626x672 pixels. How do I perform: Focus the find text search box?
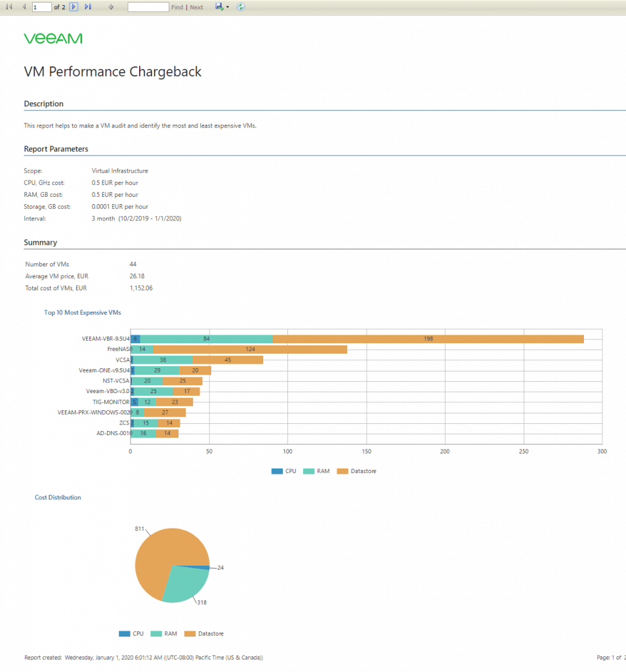click(148, 7)
